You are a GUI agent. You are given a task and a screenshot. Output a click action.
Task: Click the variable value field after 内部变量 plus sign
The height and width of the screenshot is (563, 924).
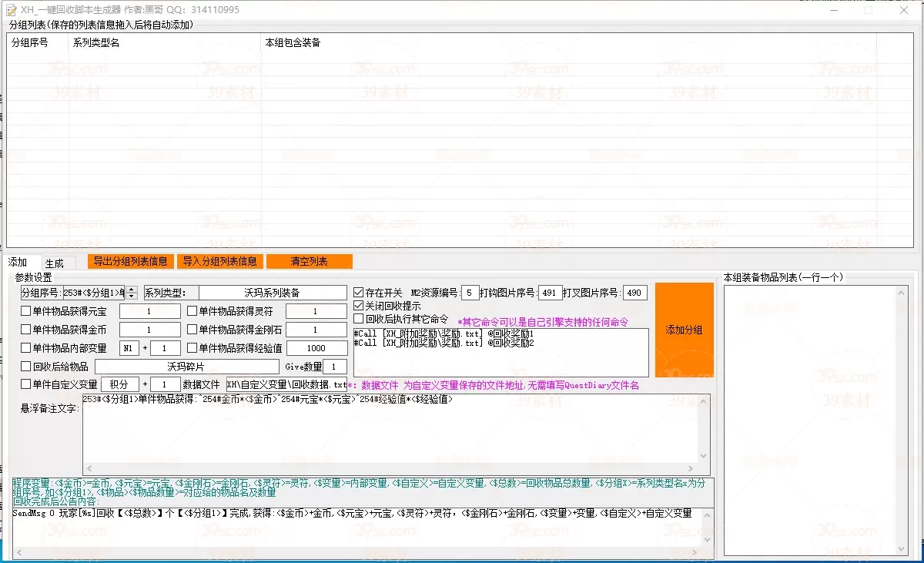click(x=165, y=348)
